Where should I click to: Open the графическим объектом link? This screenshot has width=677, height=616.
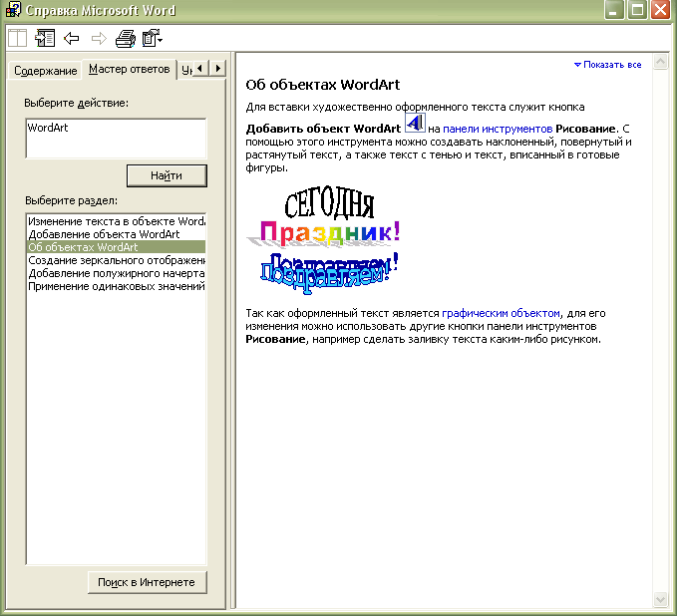click(501, 313)
